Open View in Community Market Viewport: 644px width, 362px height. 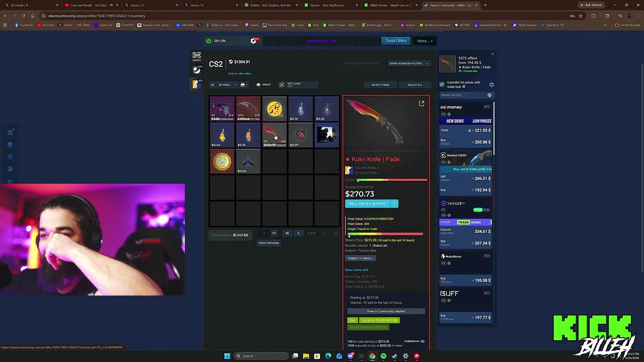[x=386, y=311]
